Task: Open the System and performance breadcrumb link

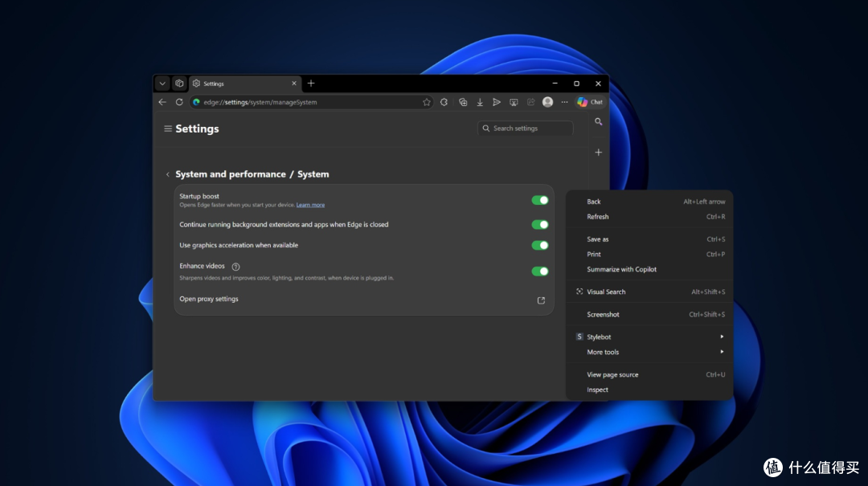Action: coord(231,174)
